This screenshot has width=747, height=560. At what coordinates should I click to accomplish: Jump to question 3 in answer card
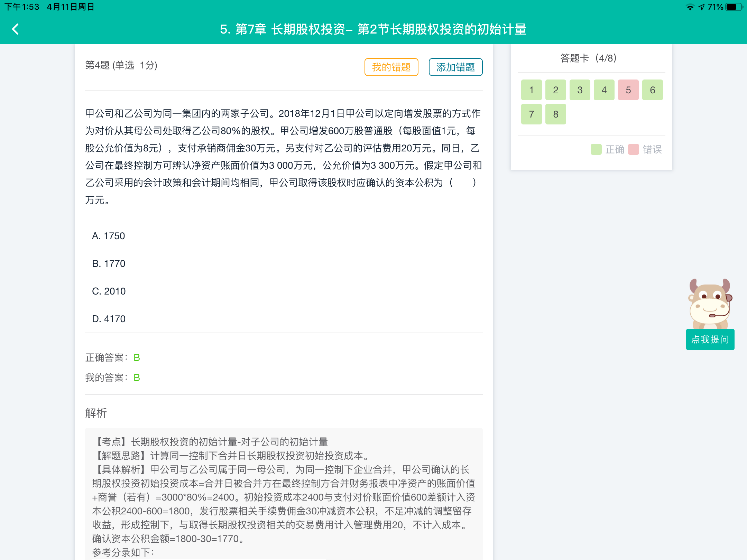click(x=580, y=90)
